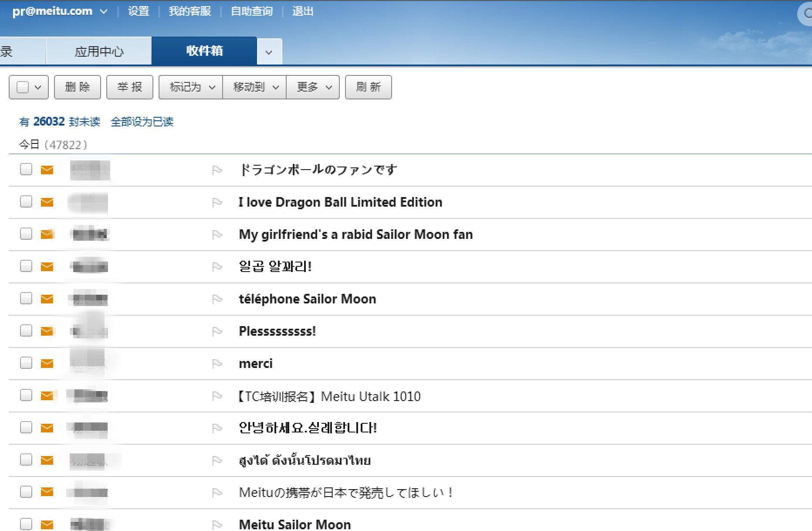Click envelope icon of 'Plessssssss!' email

47,331
